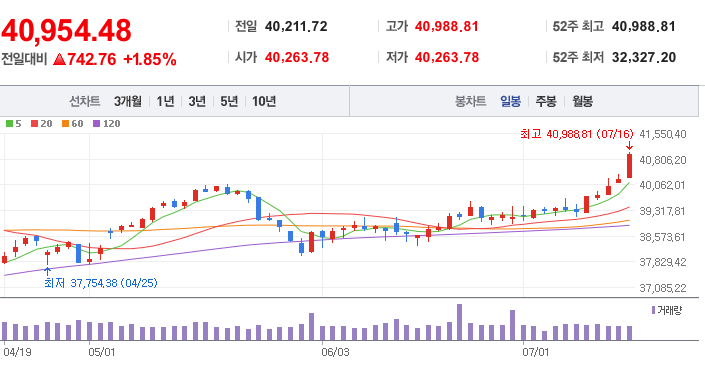Switch to 월봉 monthly candle chart
Viewport: 705px width, 365px height.
[582, 102]
